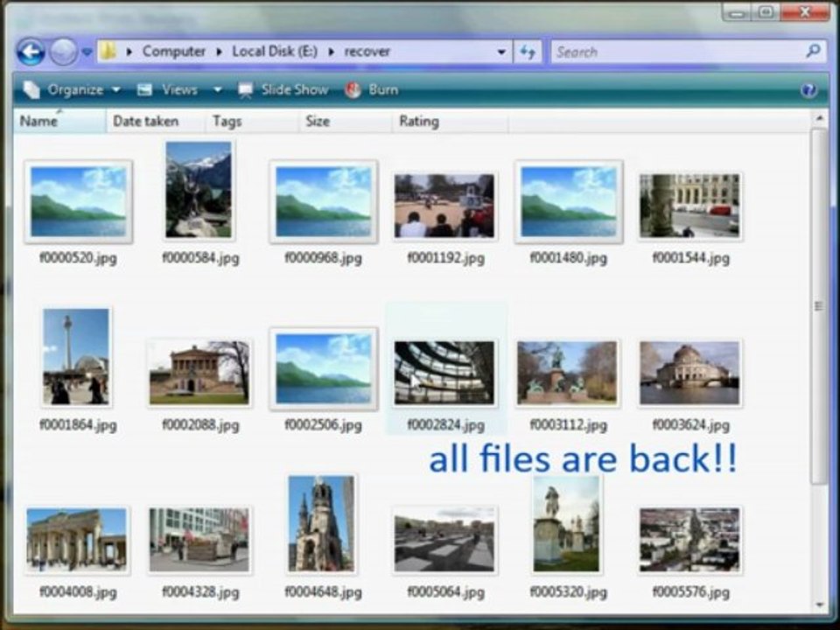Click the Back navigation arrow

[x=31, y=52]
